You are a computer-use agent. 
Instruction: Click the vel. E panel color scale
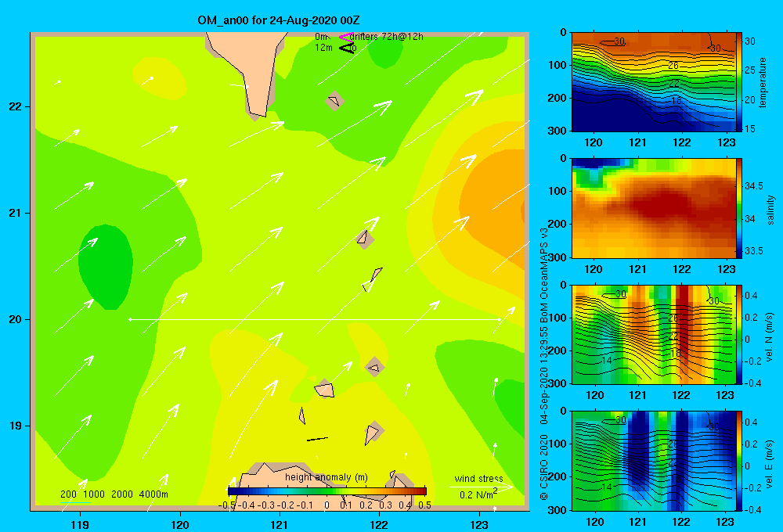click(739, 461)
